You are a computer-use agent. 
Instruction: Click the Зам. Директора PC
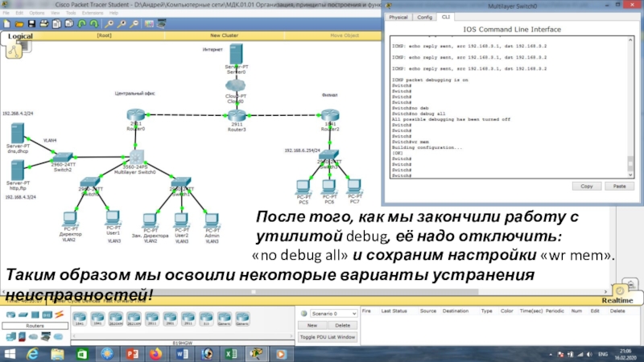[150, 220]
